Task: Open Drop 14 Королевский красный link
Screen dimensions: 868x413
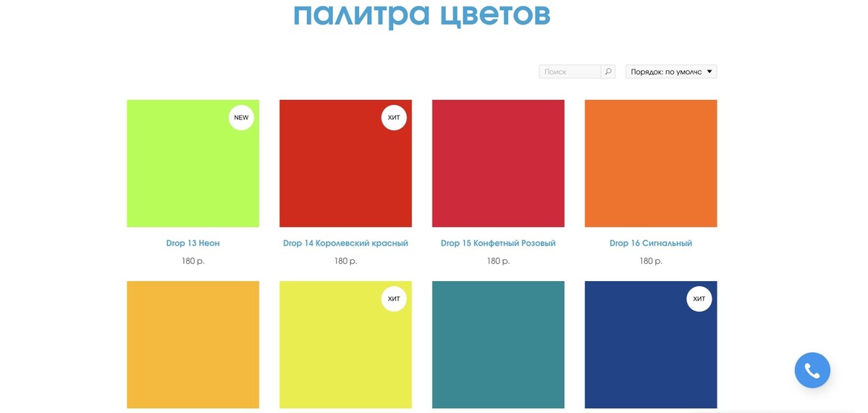Action: [x=345, y=243]
